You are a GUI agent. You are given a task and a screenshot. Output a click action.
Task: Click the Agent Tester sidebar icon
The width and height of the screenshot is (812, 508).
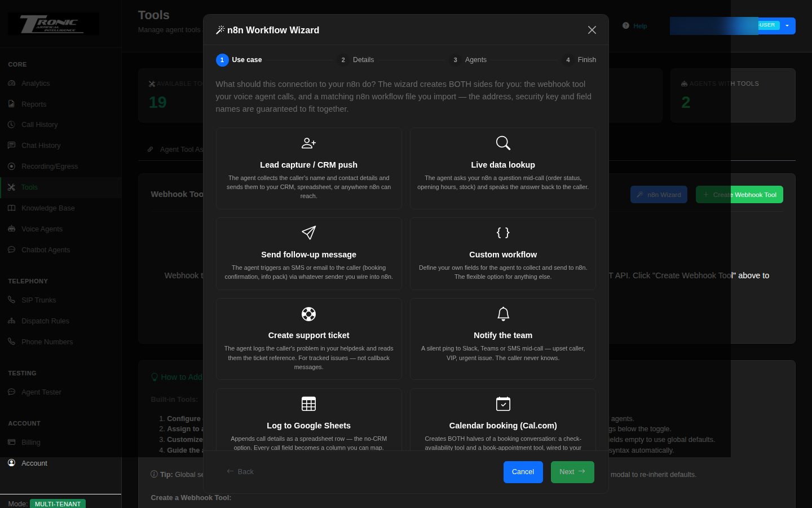[12, 392]
